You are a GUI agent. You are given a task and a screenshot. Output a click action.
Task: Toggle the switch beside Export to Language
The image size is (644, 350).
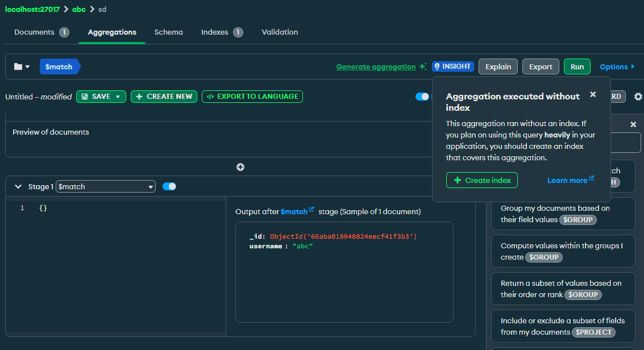pyautogui.click(x=422, y=97)
